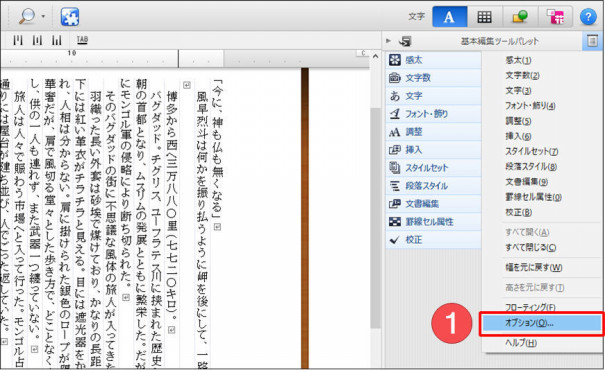Click the pink object-frame mode icon
The height and width of the screenshot is (370, 605).
pyautogui.click(x=555, y=17)
